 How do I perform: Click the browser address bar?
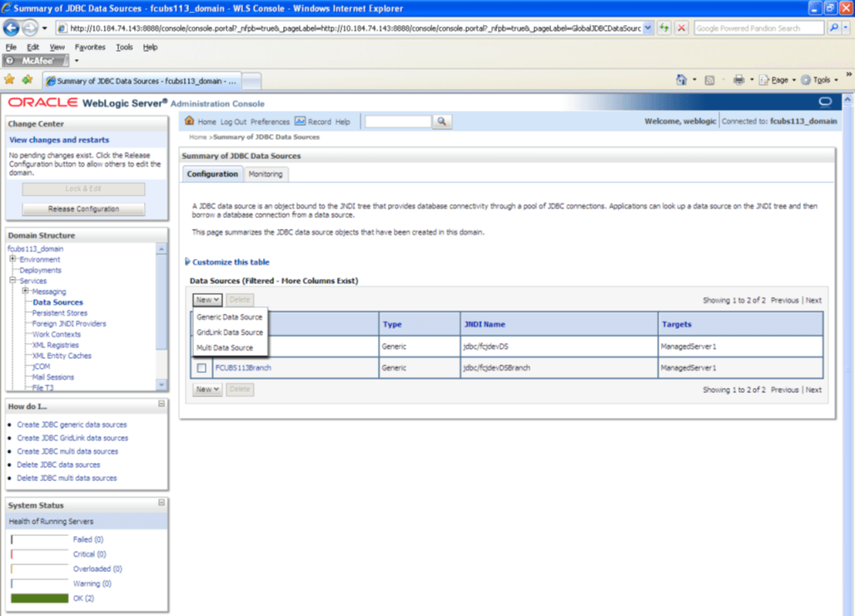349,27
